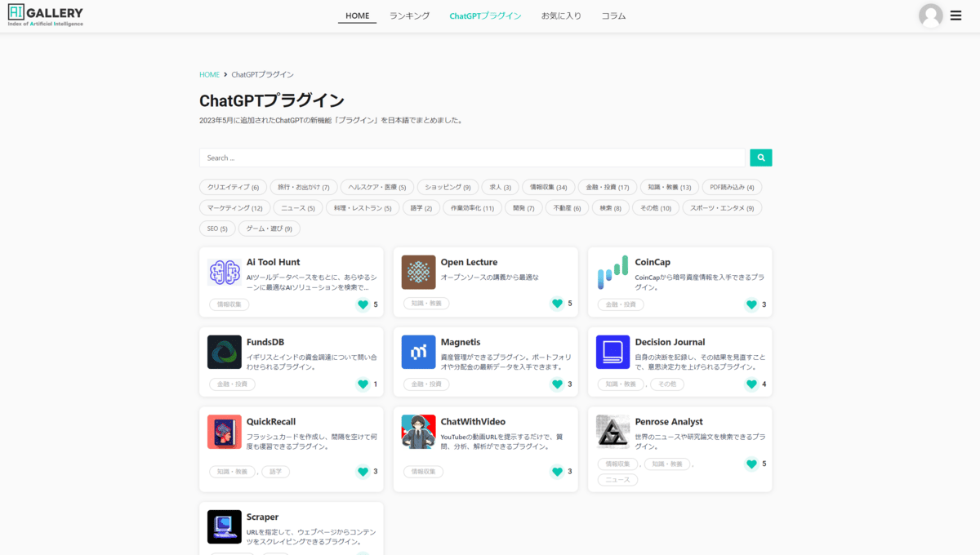Viewport: 980px width, 555px height.
Task: Go to the HOME nav tab
Action: coord(358,16)
